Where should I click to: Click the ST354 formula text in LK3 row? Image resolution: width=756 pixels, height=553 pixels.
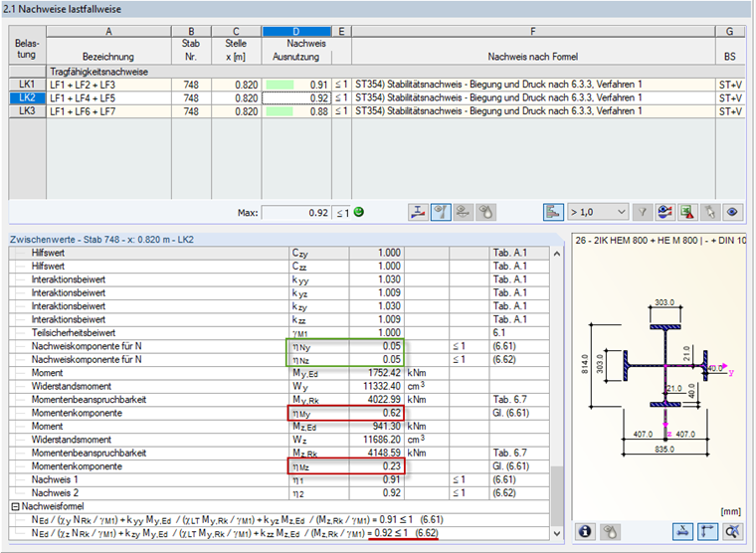pyautogui.click(x=498, y=111)
